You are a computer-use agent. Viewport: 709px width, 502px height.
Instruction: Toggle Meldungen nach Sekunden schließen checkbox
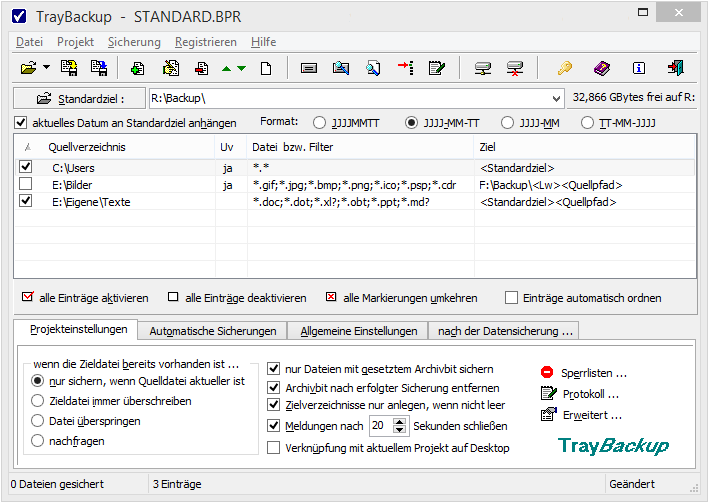274,426
